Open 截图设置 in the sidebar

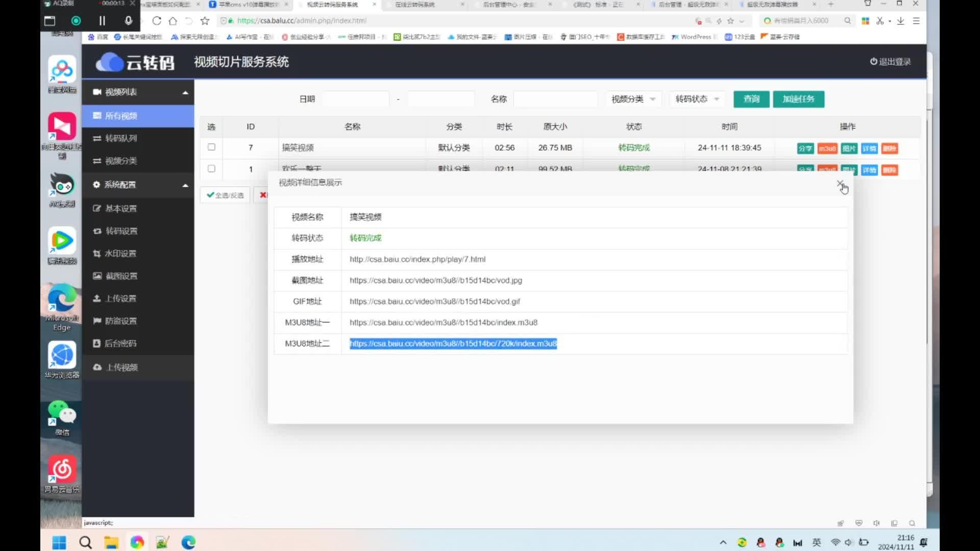[121, 275]
